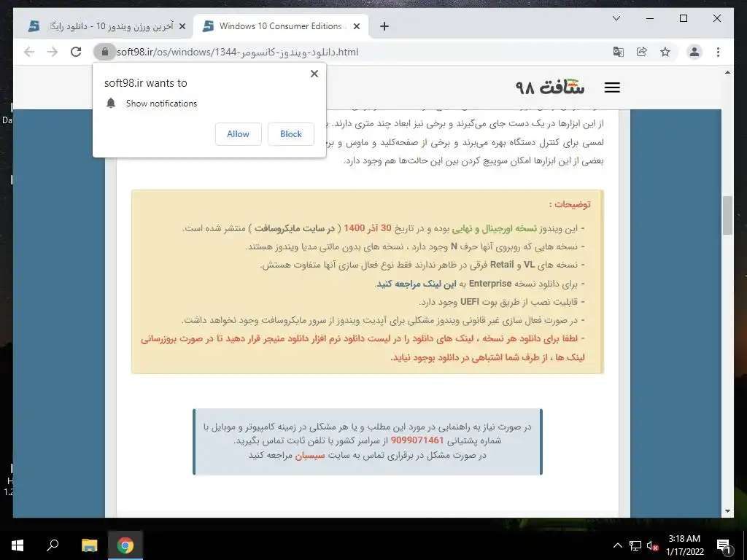Image resolution: width=747 pixels, height=560 pixels.
Task: Open the سیسبان site link
Action: pyautogui.click(x=309, y=455)
